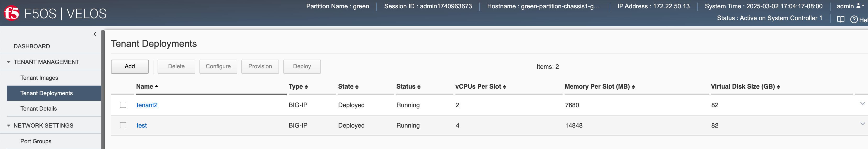The image size is (868, 149).
Task: Expand the test row details chevron
Action: [x=862, y=124]
